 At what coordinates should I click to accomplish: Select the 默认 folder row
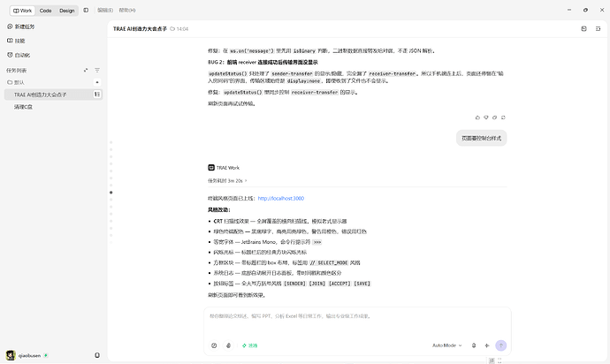click(x=53, y=82)
